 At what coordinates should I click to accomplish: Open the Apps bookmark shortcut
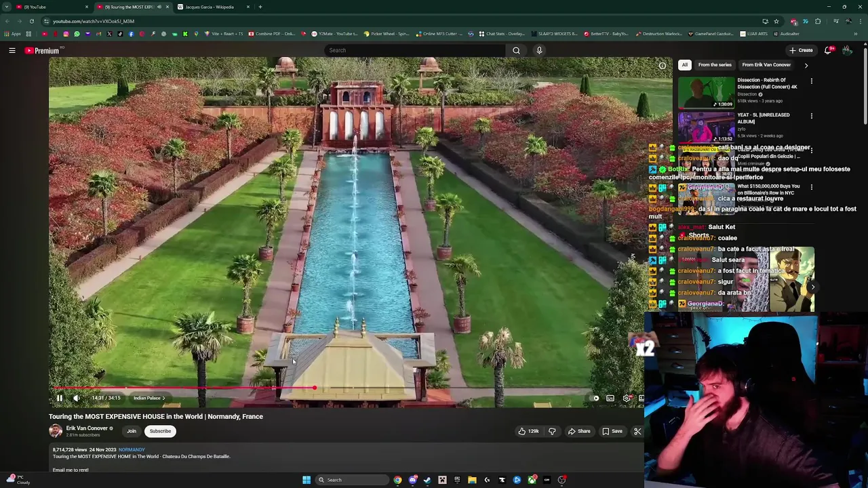tap(13, 34)
